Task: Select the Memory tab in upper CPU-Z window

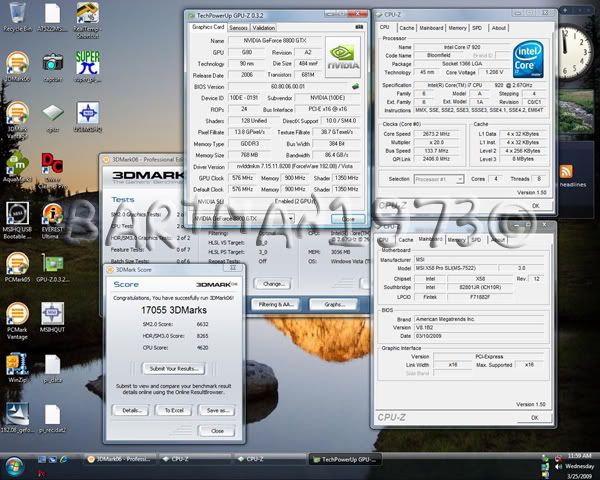Action: [457, 28]
